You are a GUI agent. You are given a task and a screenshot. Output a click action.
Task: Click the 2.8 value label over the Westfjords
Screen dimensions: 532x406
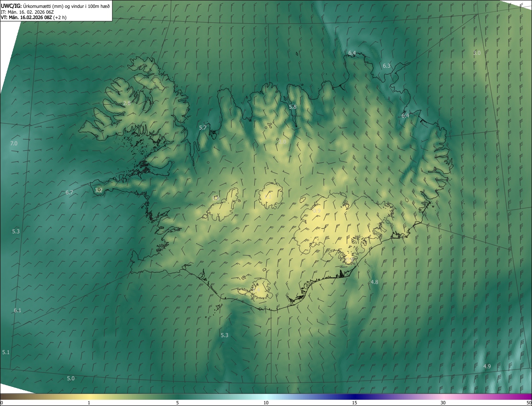point(127,103)
